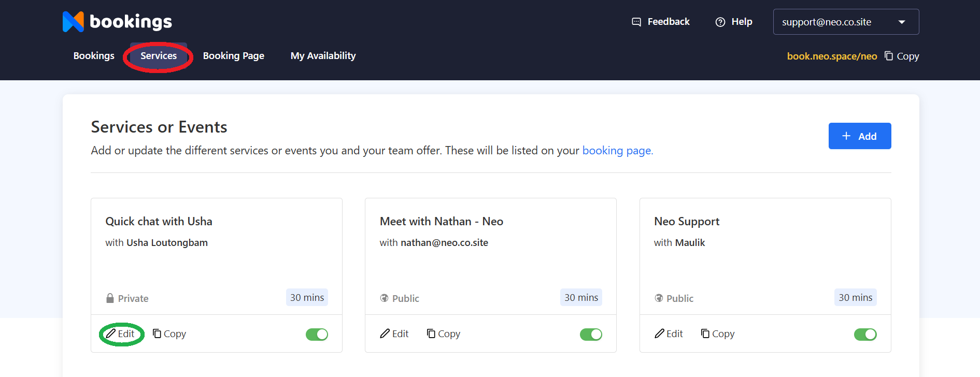Click the Help question mark icon
The image size is (980, 377).
(x=720, y=22)
